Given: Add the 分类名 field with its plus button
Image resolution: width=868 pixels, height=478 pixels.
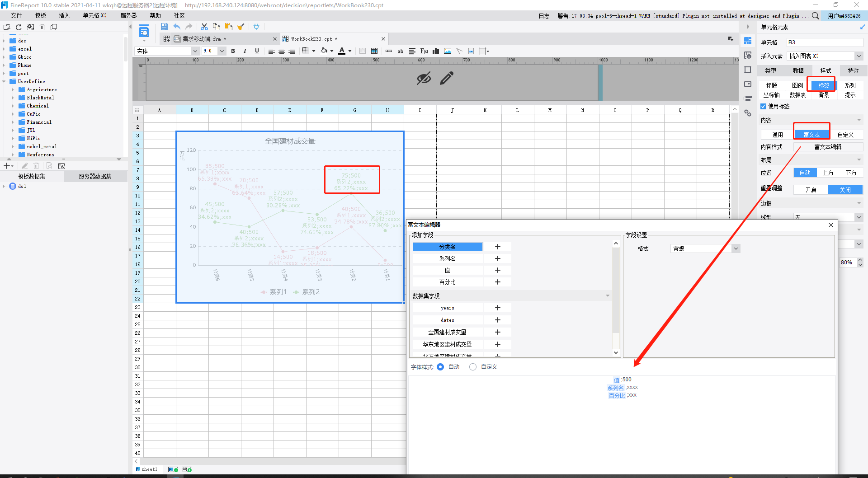Looking at the screenshot, I should (x=498, y=247).
